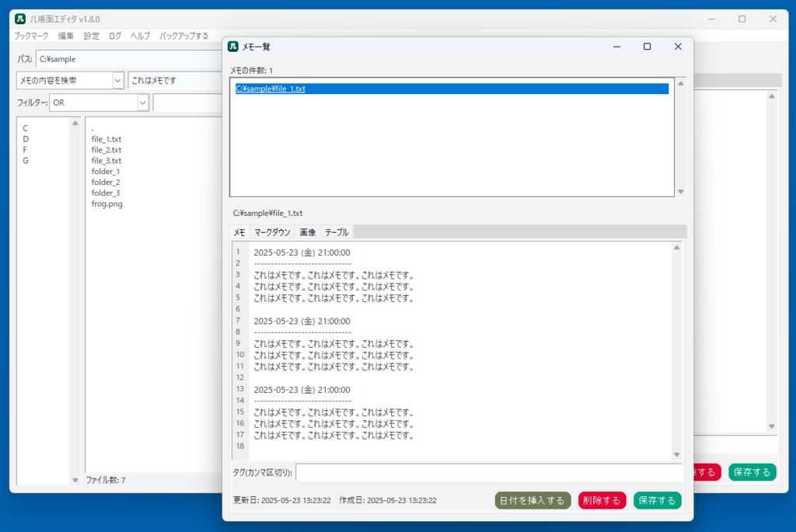Select file_1.txt in the file list

tap(106, 139)
